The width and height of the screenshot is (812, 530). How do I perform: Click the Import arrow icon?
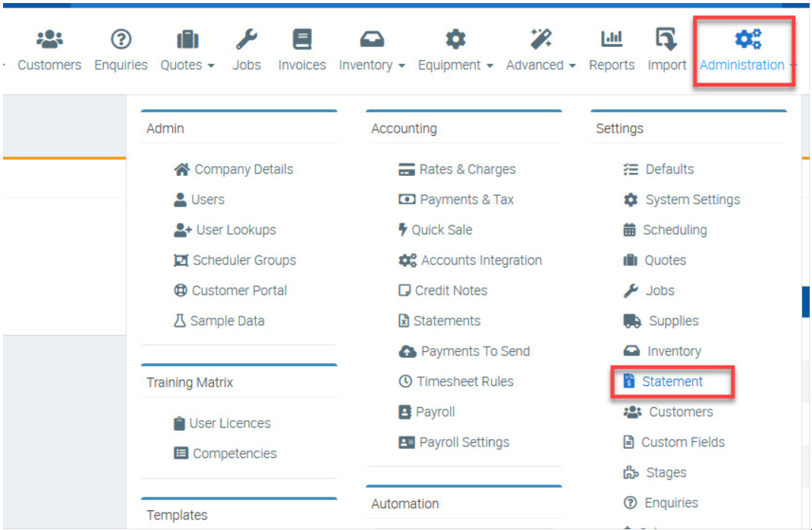(666, 39)
